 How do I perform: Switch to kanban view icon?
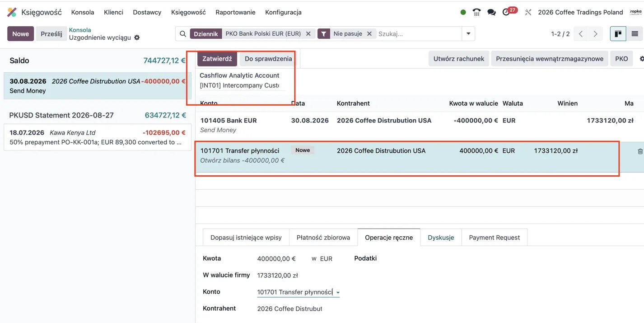pos(618,34)
